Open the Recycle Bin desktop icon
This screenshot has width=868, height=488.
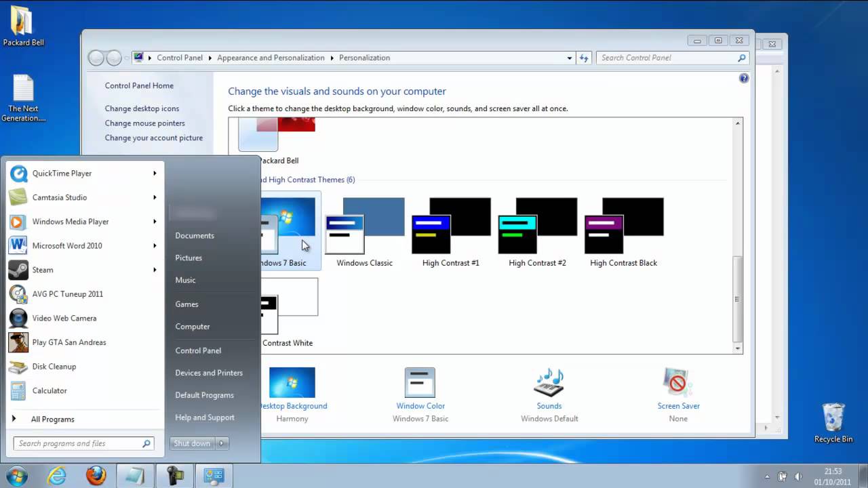click(x=833, y=424)
